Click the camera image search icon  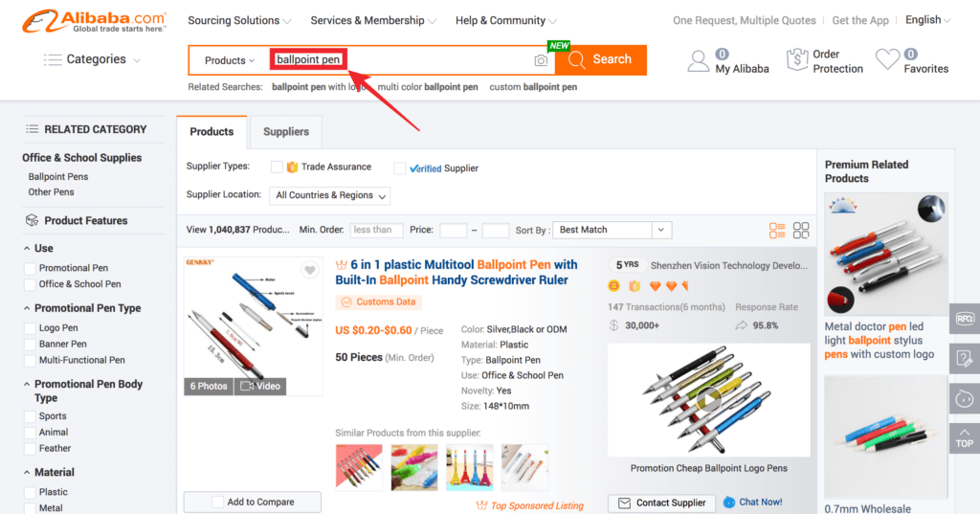click(x=541, y=60)
